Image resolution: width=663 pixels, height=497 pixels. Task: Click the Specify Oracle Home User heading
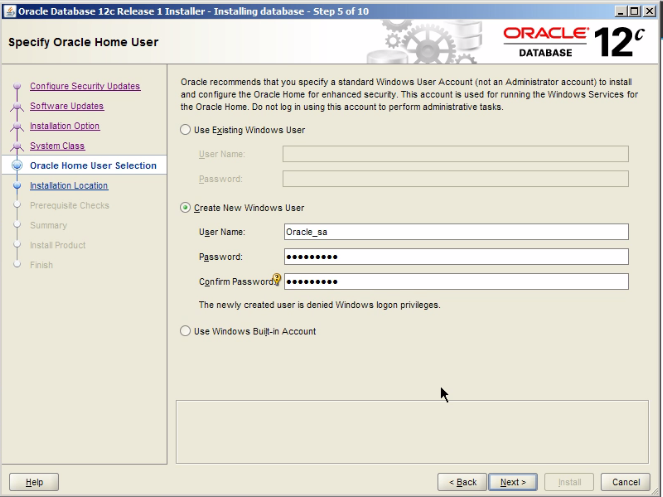click(83, 42)
